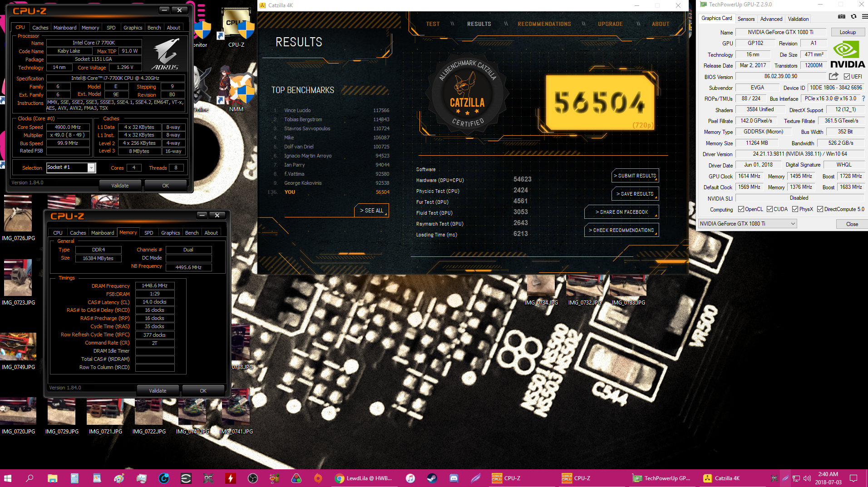Click SEE ALL top benchmarks
Image resolution: width=868 pixels, height=487 pixels.
coord(371,211)
